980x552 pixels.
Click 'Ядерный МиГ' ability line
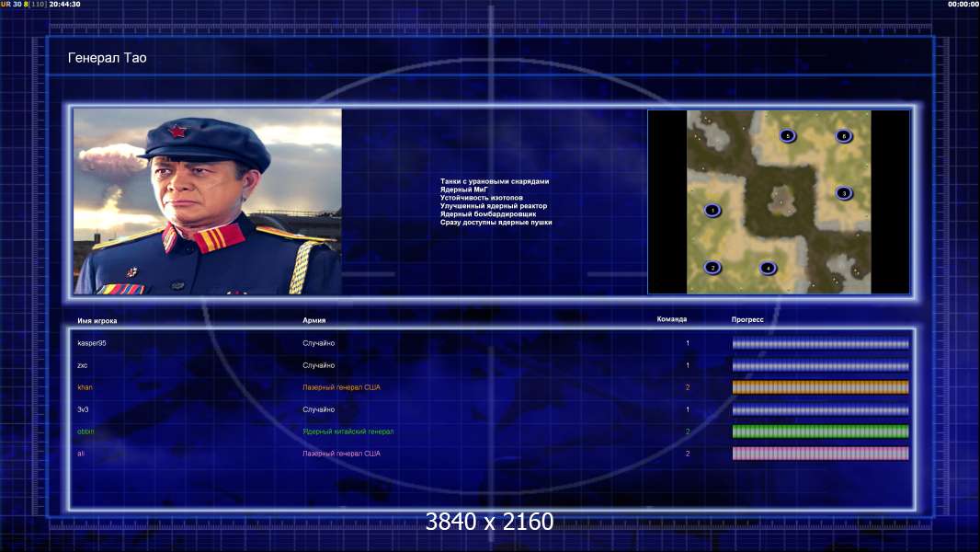463,190
